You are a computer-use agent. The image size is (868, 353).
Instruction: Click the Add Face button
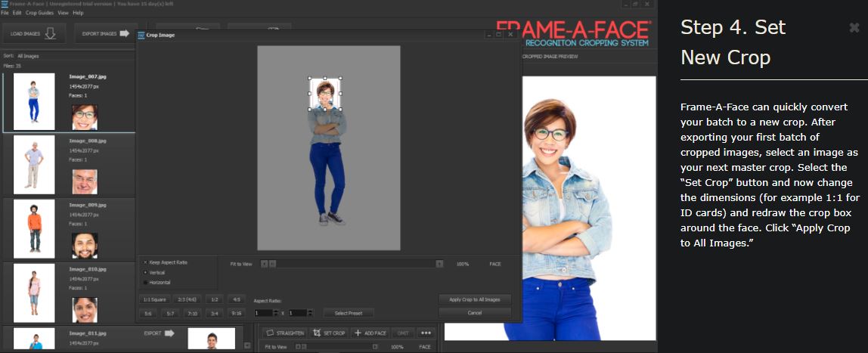pos(370,333)
